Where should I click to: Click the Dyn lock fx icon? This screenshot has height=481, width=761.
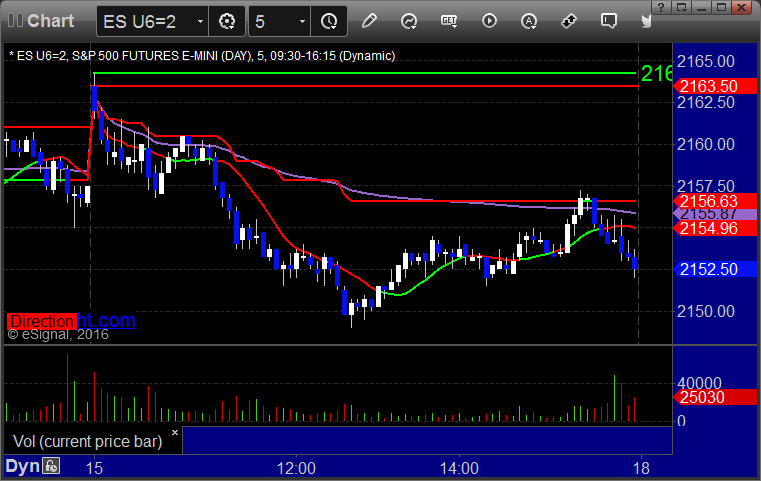(51, 466)
